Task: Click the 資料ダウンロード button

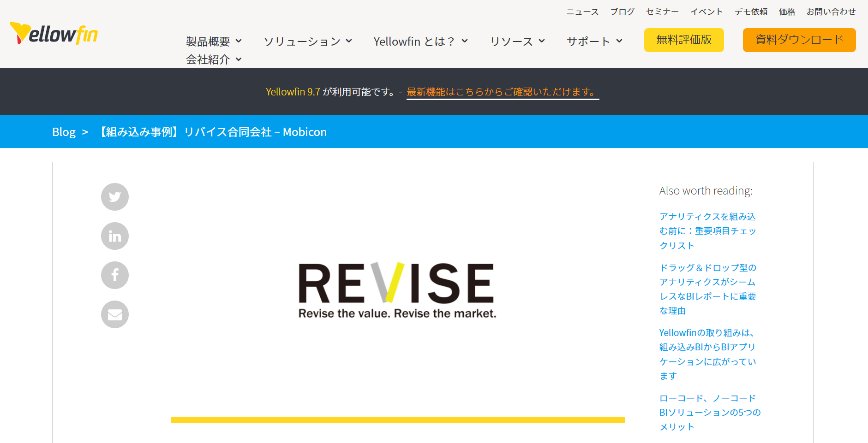Action: 799,40
